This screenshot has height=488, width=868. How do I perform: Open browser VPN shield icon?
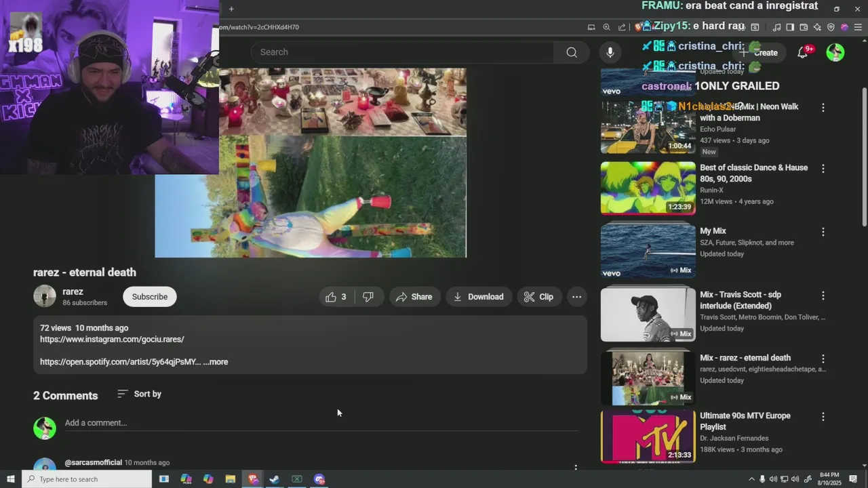pyautogui.click(x=831, y=27)
